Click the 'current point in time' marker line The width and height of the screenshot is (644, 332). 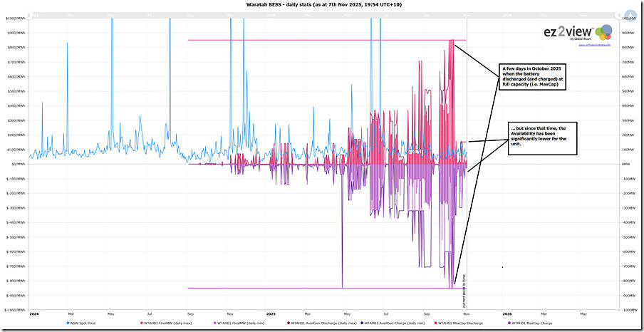(467, 165)
